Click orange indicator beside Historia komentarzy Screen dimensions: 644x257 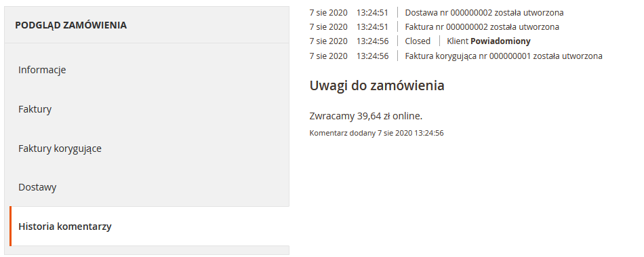click(x=10, y=226)
